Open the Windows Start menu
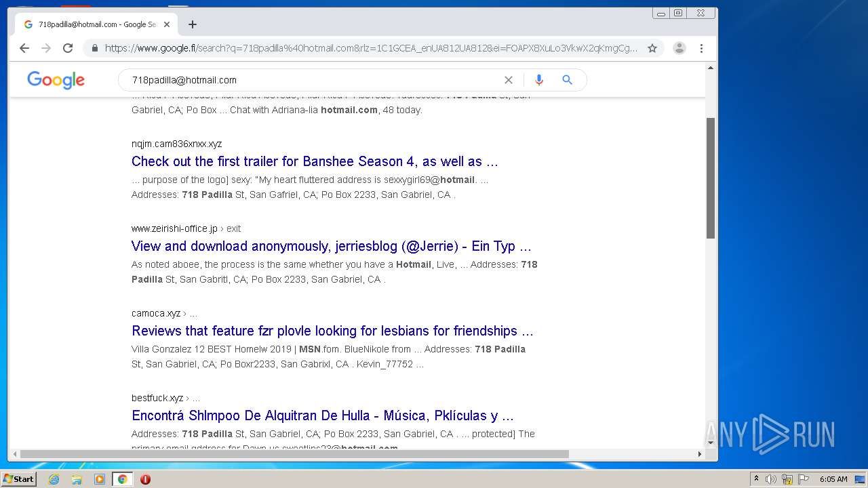Screen dimensions: 868x488 (x=19, y=479)
